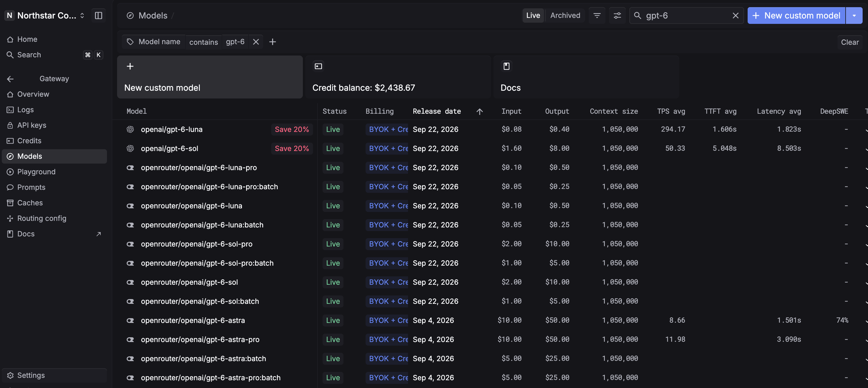Click the credit balance card icon

[x=318, y=66]
